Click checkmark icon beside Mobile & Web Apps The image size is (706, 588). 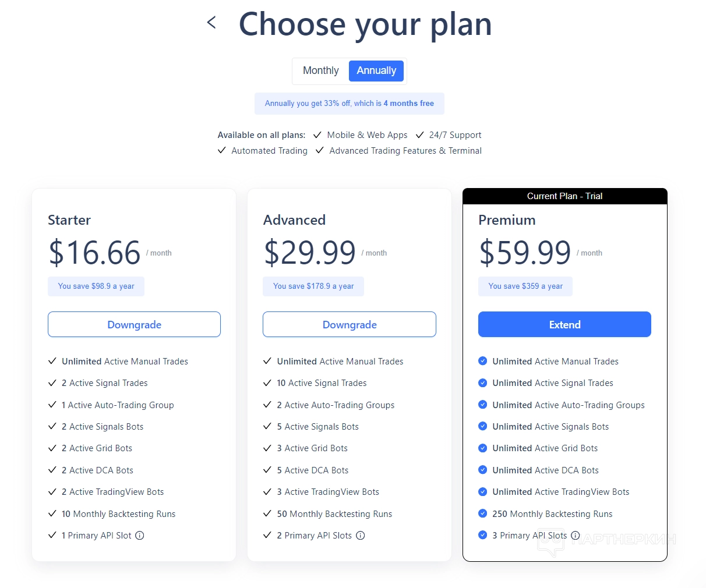[317, 135]
